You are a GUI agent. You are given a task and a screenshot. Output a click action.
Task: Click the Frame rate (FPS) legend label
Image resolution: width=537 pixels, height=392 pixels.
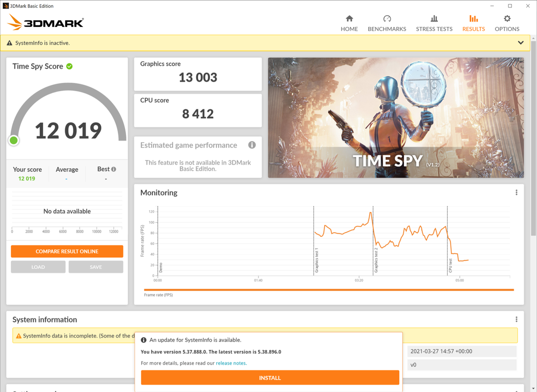158,295
